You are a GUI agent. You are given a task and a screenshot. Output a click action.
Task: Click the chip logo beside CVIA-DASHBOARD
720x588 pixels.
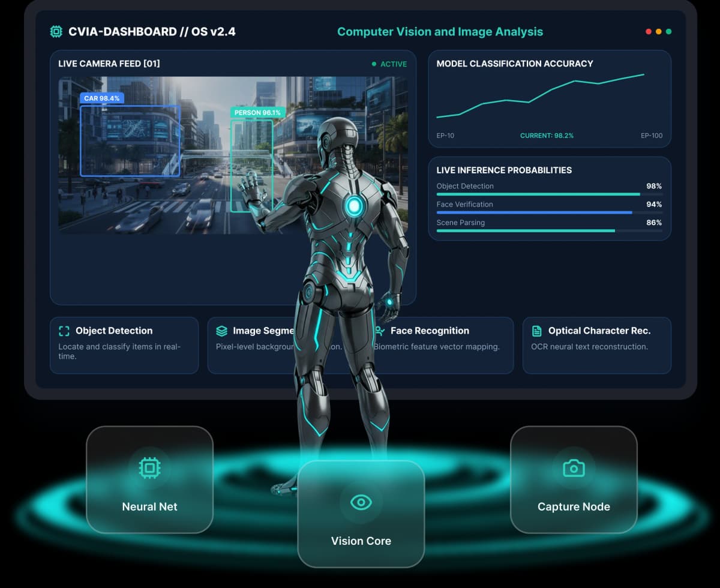(56, 32)
